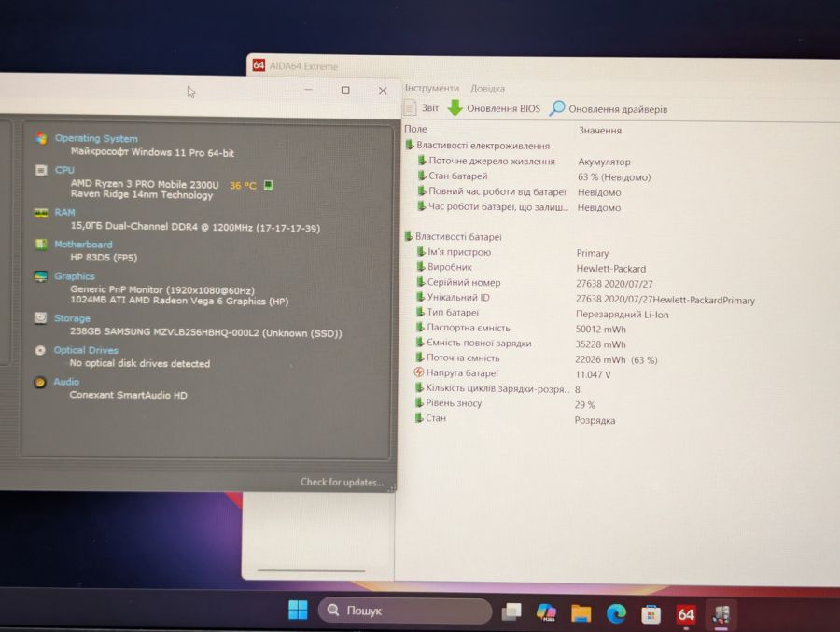Open the RAM section link
840x632 pixels.
coord(64,212)
